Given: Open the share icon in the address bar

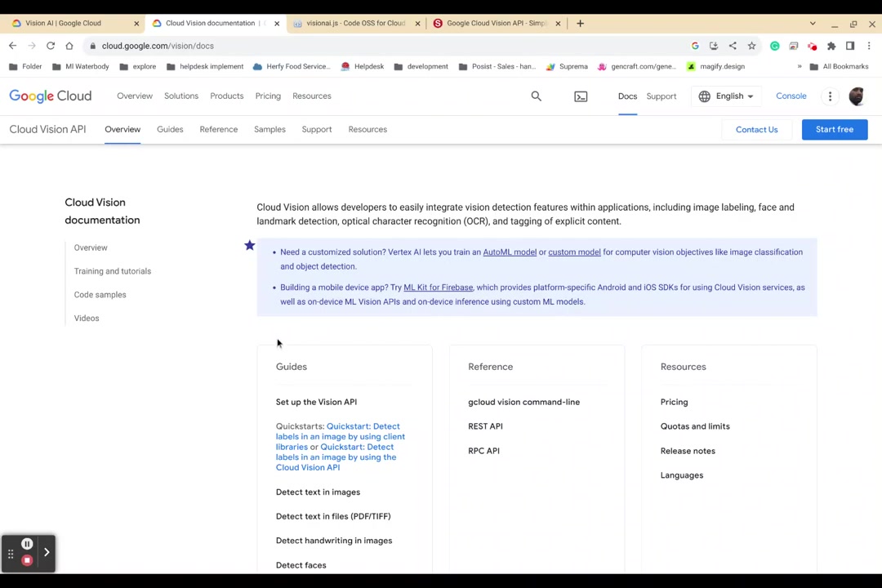Looking at the screenshot, I should point(733,46).
